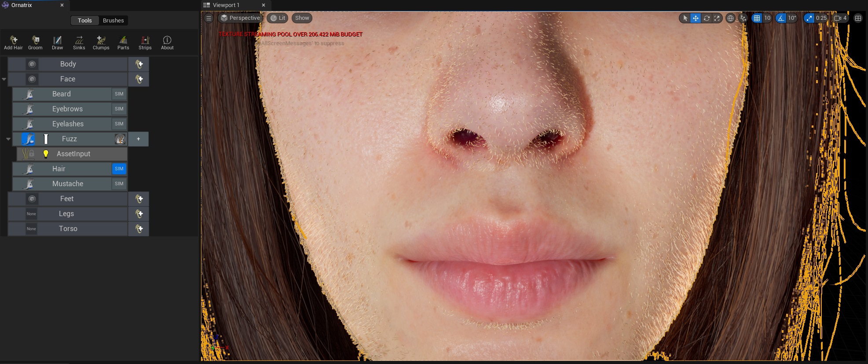Open the Perspective view mode dropdown

pyautogui.click(x=240, y=18)
